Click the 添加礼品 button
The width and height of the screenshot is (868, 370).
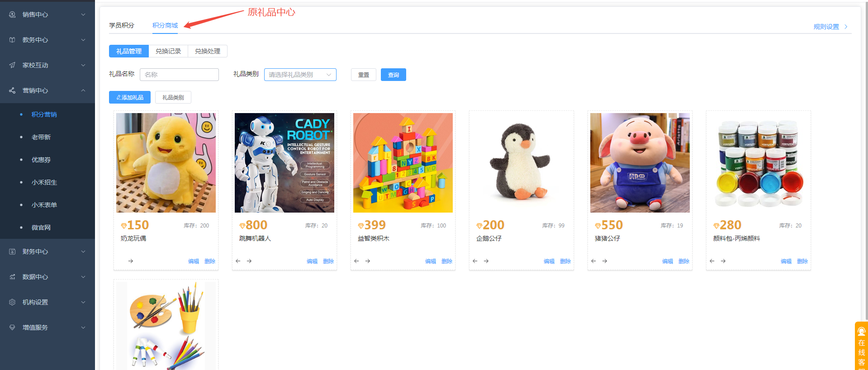pyautogui.click(x=130, y=97)
